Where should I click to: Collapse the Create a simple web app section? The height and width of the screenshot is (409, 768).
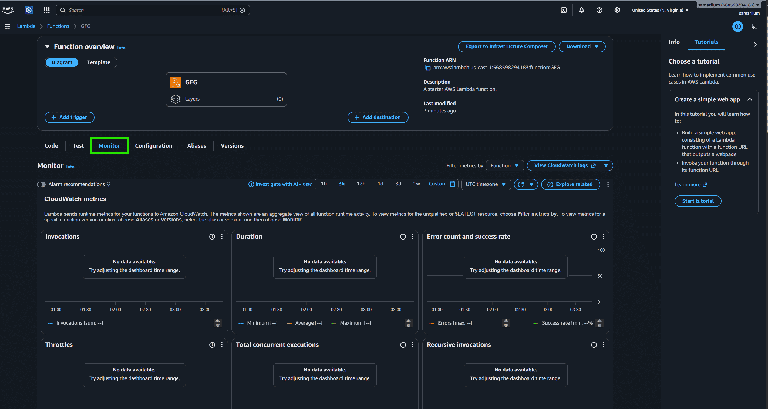click(749, 99)
